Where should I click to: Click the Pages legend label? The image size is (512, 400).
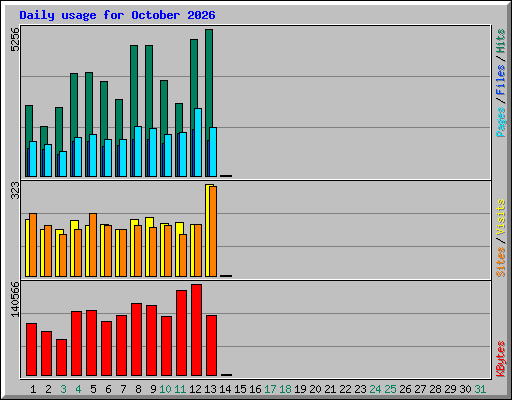[501, 122]
